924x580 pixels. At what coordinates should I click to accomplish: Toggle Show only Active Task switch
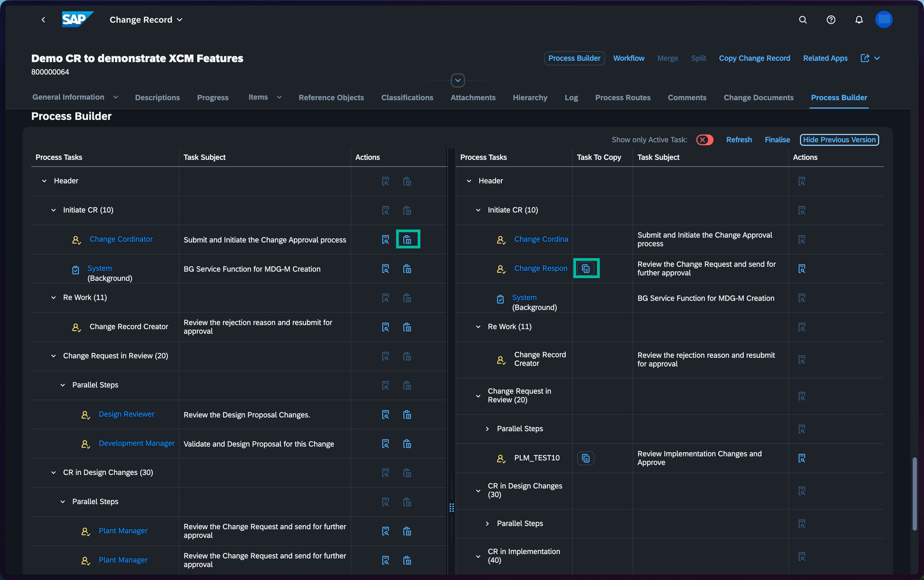coord(705,140)
